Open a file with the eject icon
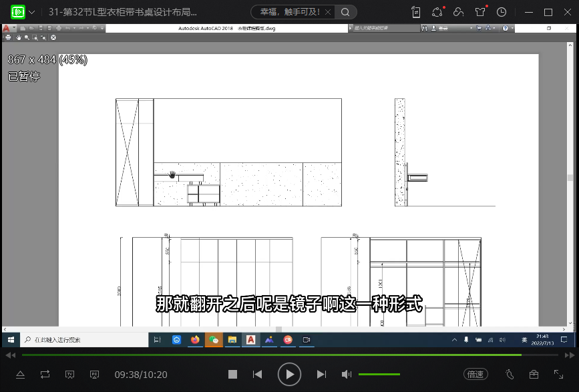This screenshot has width=579, height=392. click(20, 375)
